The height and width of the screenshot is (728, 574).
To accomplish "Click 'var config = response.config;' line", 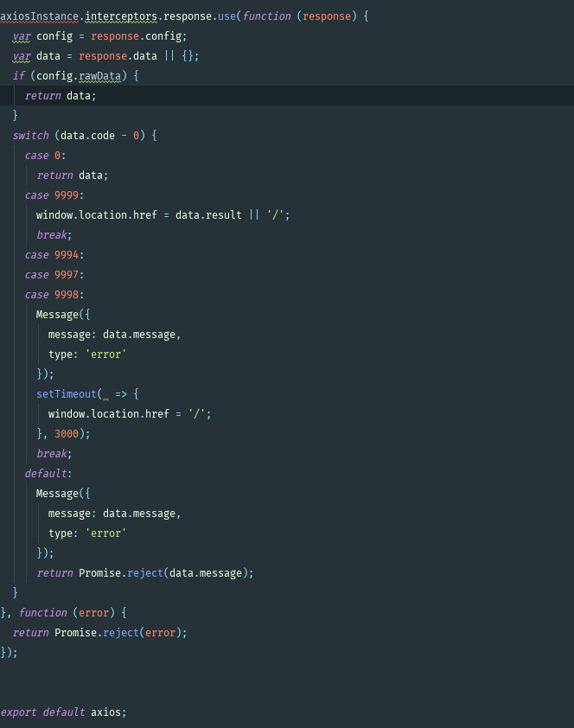I will coord(99,36).
